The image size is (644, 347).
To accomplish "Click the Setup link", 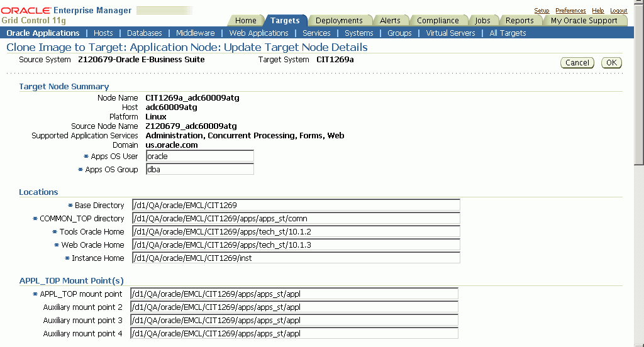I will tap(541, 11).
